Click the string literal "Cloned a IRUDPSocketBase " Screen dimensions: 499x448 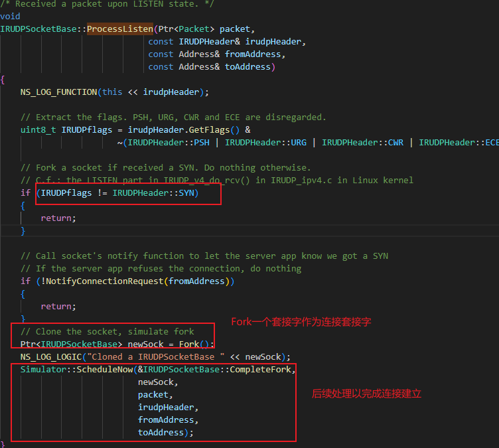pos(156,357)
